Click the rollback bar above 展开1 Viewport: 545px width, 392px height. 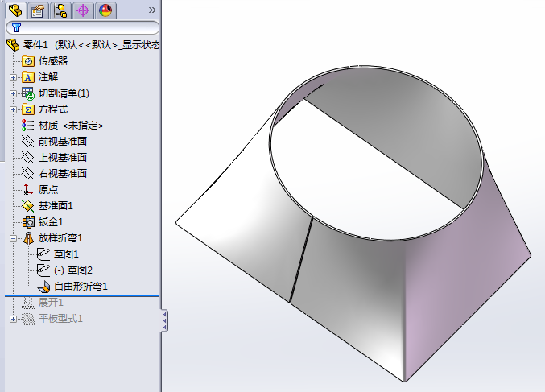point(81,295)
